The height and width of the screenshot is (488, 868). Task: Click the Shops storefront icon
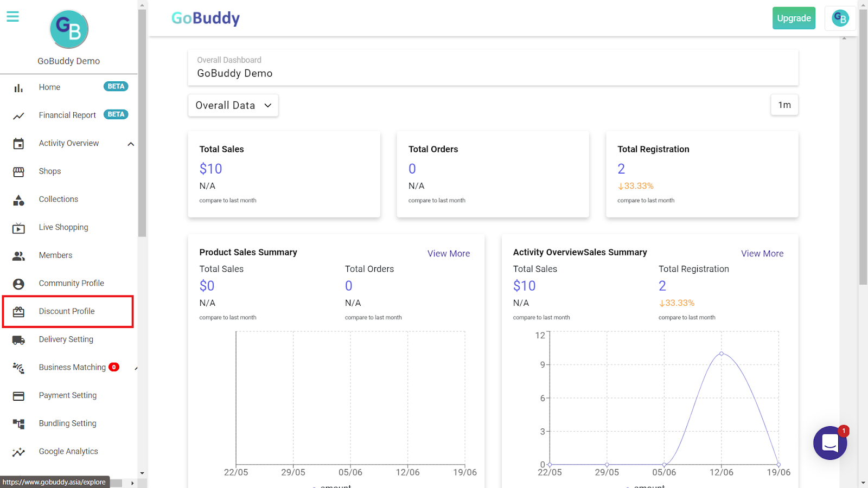click(18, 172)
